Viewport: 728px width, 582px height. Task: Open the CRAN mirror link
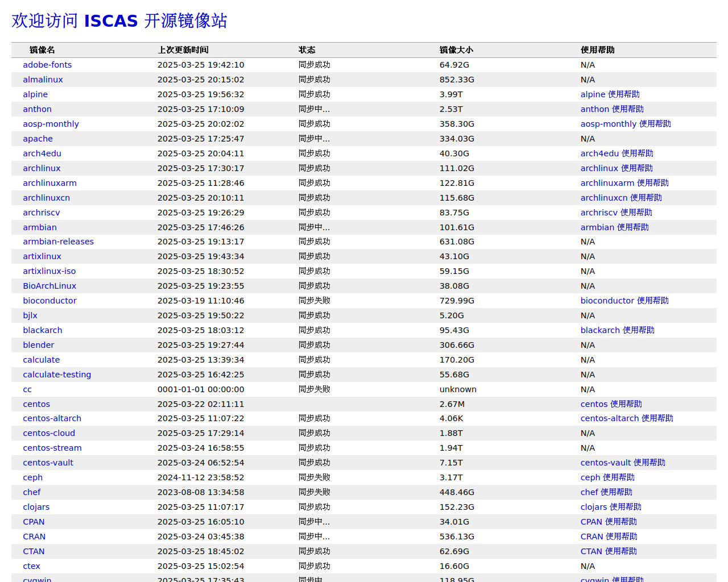pos(34,537)
